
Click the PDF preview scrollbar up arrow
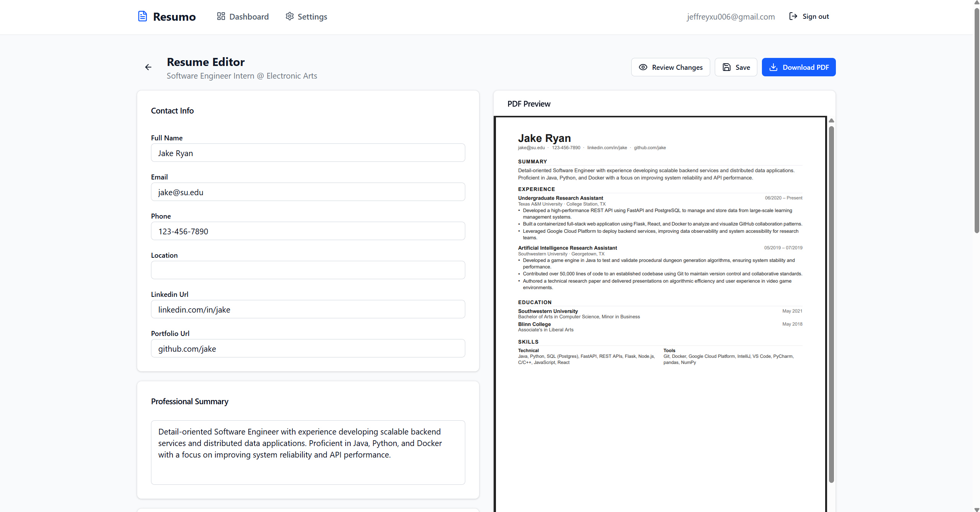coord(831,121)
